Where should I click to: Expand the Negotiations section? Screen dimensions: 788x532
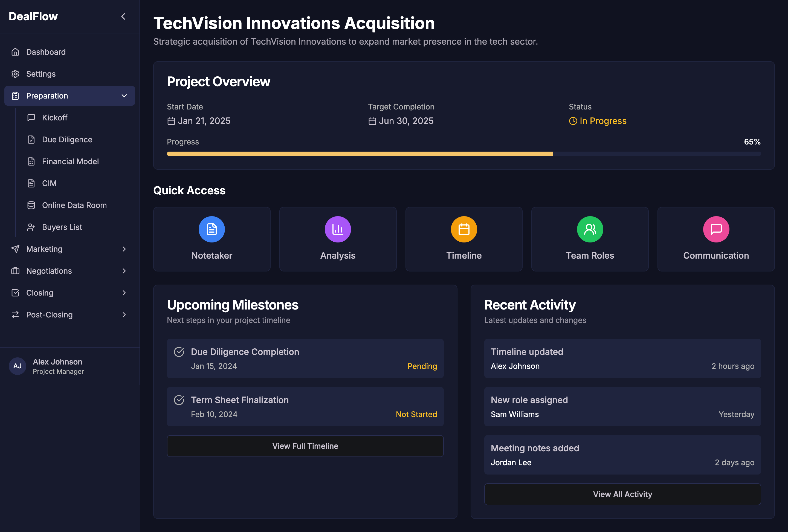(x=124, y=271)
